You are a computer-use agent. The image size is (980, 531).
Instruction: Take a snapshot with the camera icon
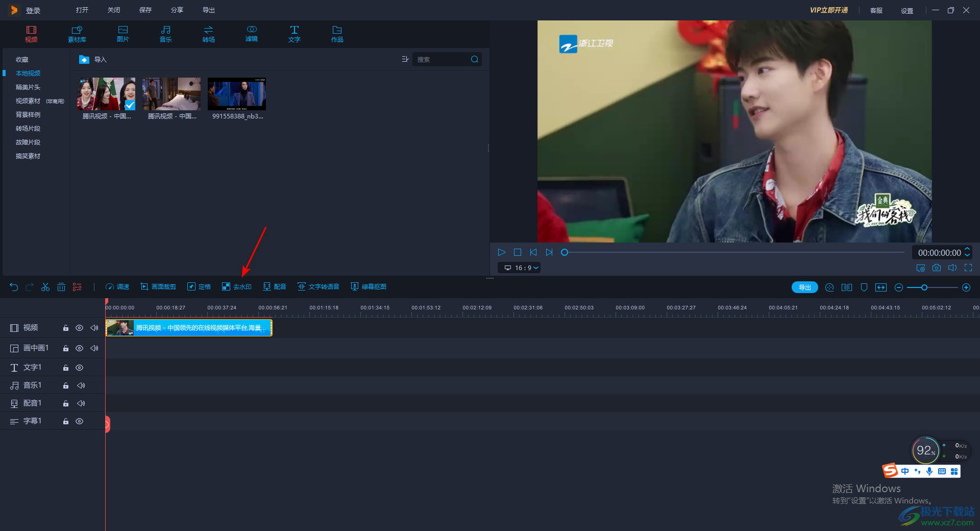click(937, 268)
